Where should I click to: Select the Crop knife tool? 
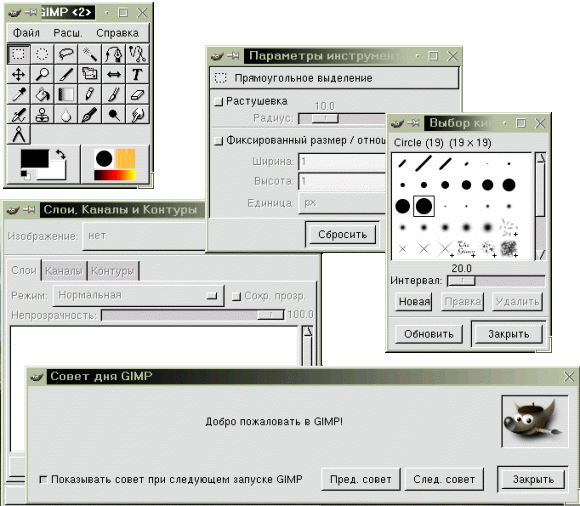pyautogui.click(x=66, y=74)
